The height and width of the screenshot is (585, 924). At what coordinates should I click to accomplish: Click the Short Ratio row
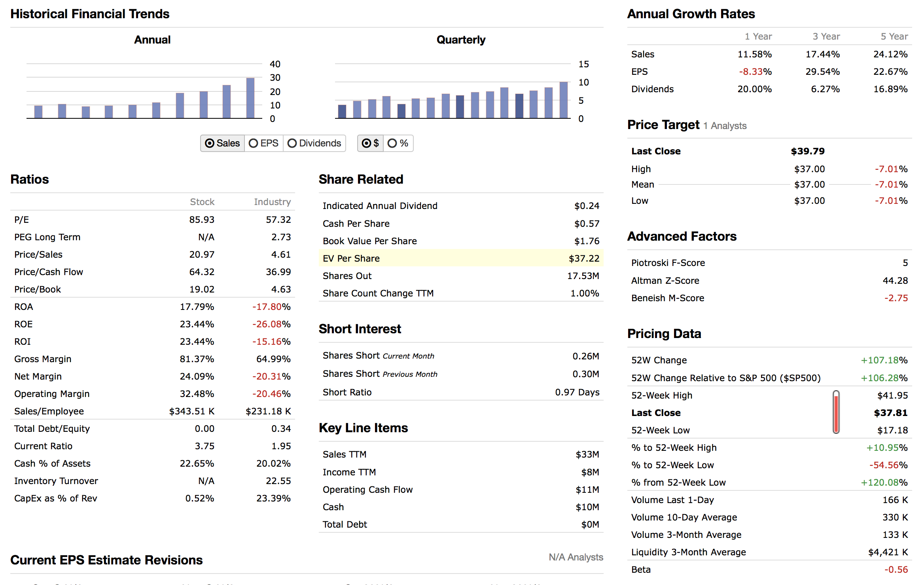coord(460,392)
